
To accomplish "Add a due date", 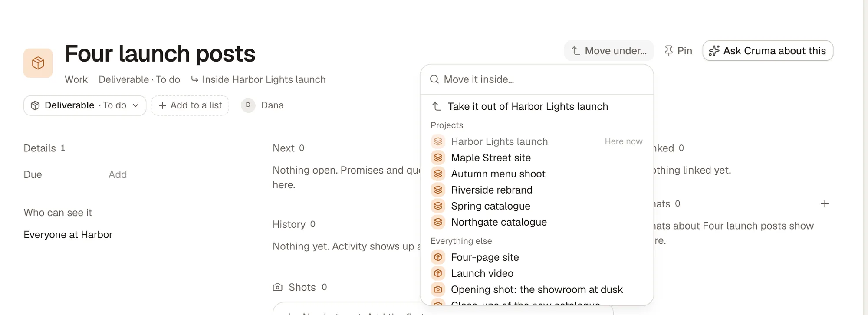I will [x=118, y=174].
